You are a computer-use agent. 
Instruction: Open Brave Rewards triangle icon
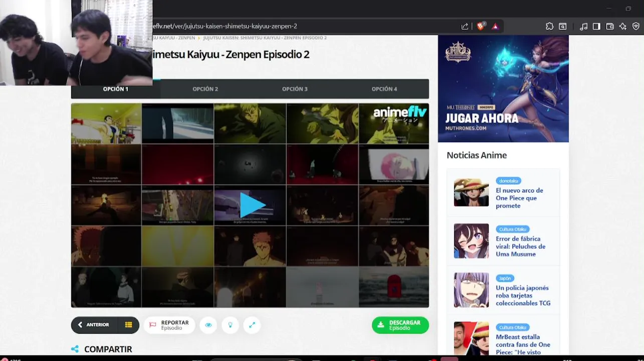pyautogui.click(x=495, y=26)
